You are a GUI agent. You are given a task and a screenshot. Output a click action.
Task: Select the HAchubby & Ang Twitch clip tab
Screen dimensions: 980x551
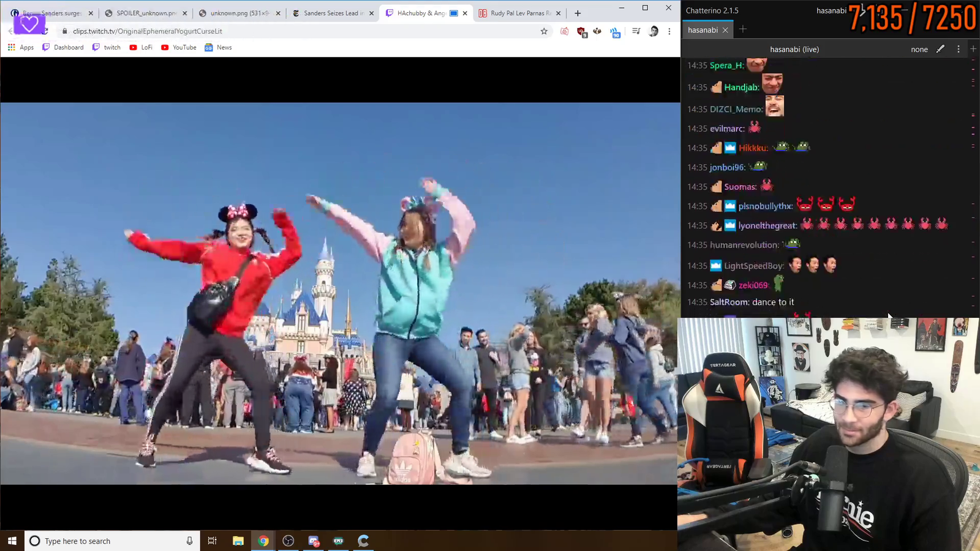pyautogui.click(x=426, y=13)
